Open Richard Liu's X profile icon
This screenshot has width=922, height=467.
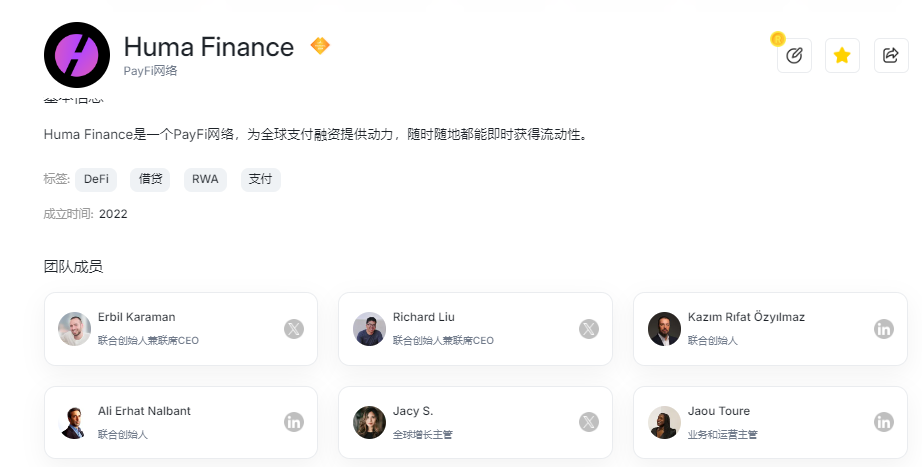click(589, 329)
